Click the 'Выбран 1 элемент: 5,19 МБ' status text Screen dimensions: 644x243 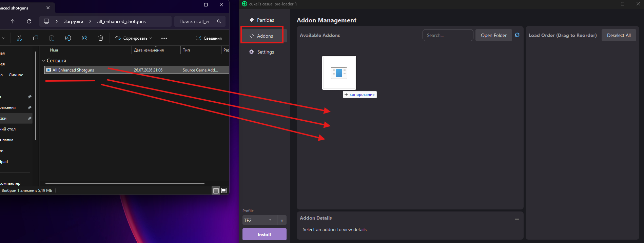point(27,190)
